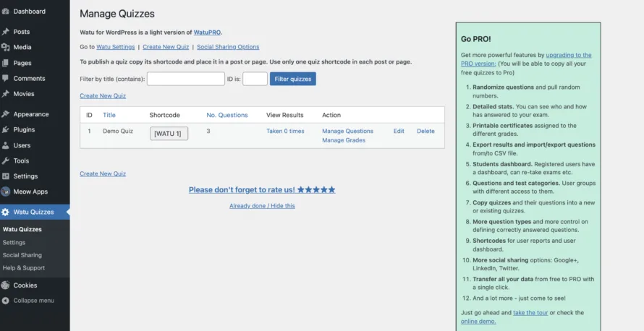Open Posts via its pin icon
644x331 pixels.
point(6,32)
